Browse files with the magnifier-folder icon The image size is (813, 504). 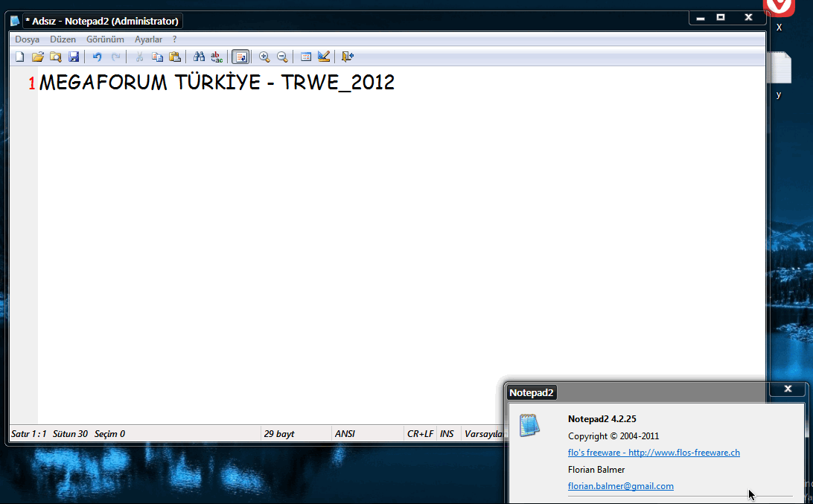pos(56,57)
